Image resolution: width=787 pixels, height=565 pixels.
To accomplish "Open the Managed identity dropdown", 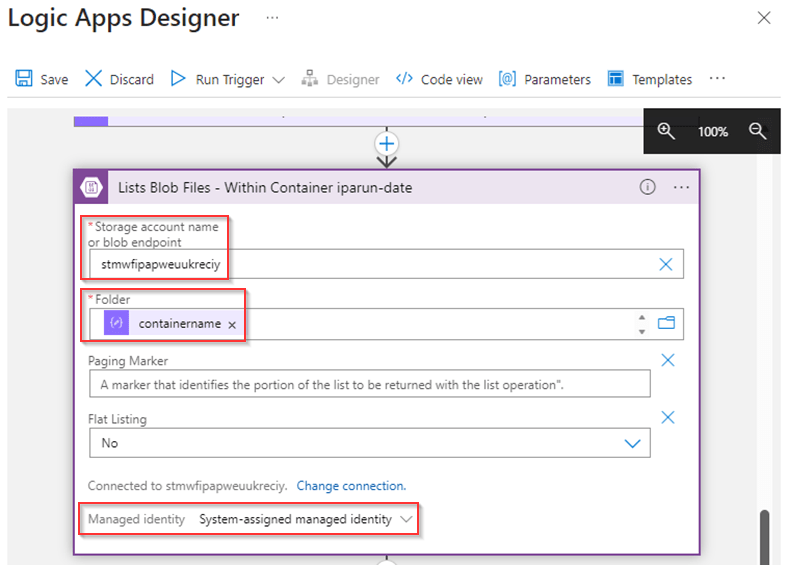I will click(406, 519).
